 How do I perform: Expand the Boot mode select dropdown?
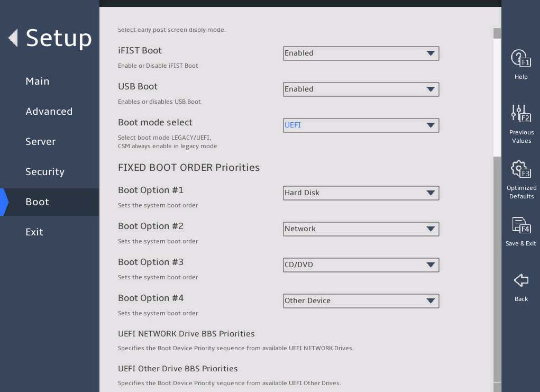click(361, 125)
